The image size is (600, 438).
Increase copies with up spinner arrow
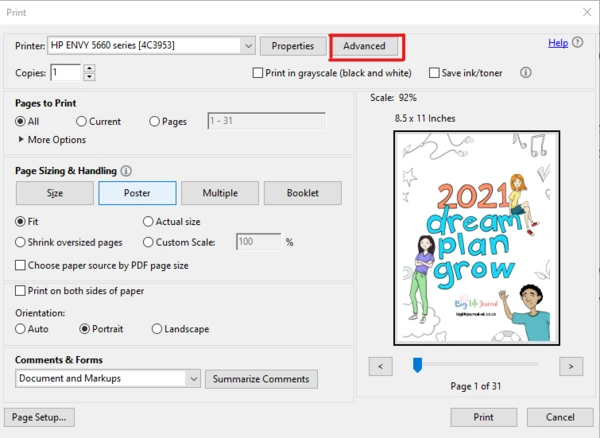pos(89,68)
